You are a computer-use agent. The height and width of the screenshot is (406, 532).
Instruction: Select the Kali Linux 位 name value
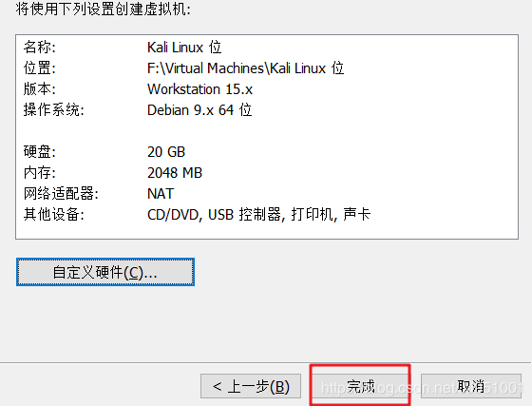pos(184,48)
